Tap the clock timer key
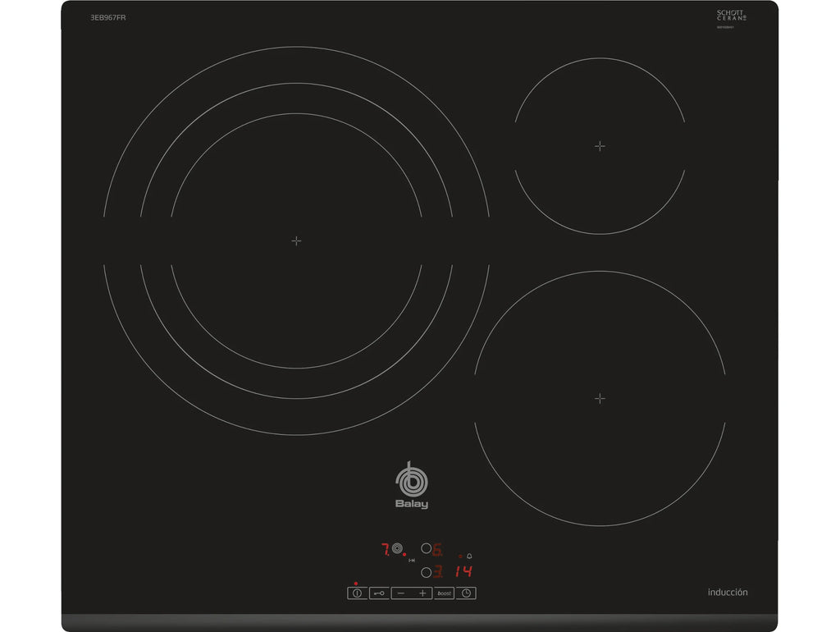Viewport: 840px width, 632px height. pyautogui.click(x=466, y=593)
